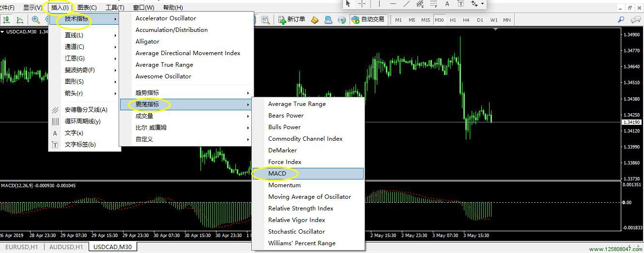Select Relative Strength Index indicator
This screenshot has width=644, height=253.
click(308, 208)
